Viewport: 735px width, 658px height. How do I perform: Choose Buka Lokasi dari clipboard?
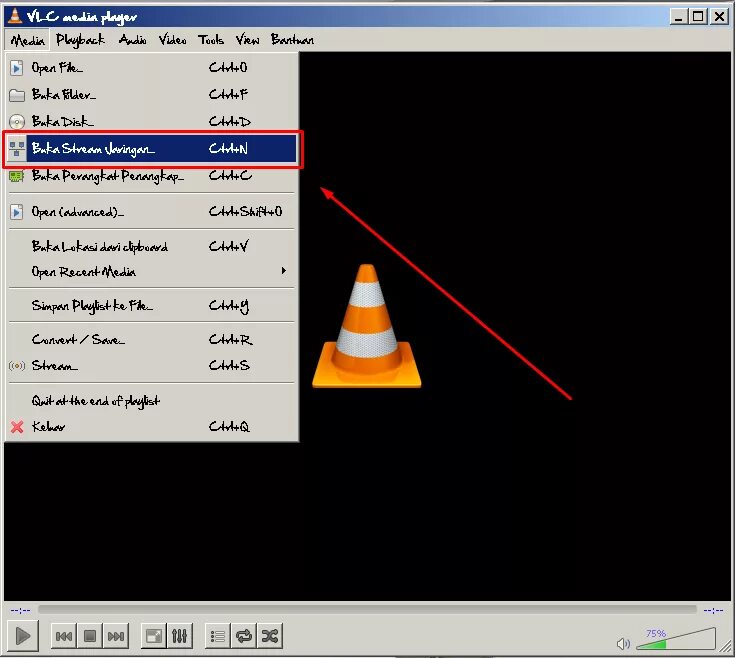(152, 247)
